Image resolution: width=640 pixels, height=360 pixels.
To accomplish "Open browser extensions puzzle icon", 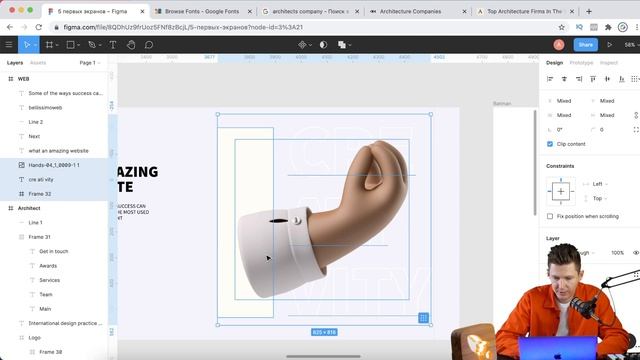I will click(608, 27).
